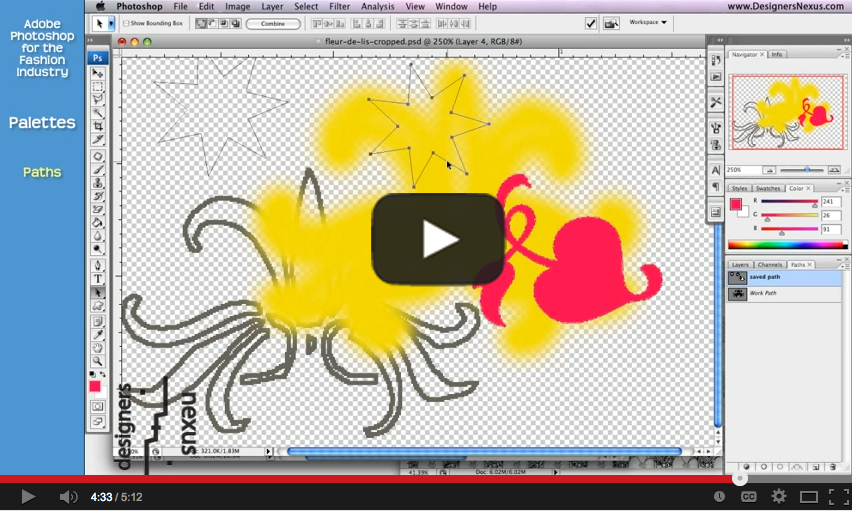Change screen mode button in toolbox
Viewport: 852px width, 511px height.
(x=98, y=421)
